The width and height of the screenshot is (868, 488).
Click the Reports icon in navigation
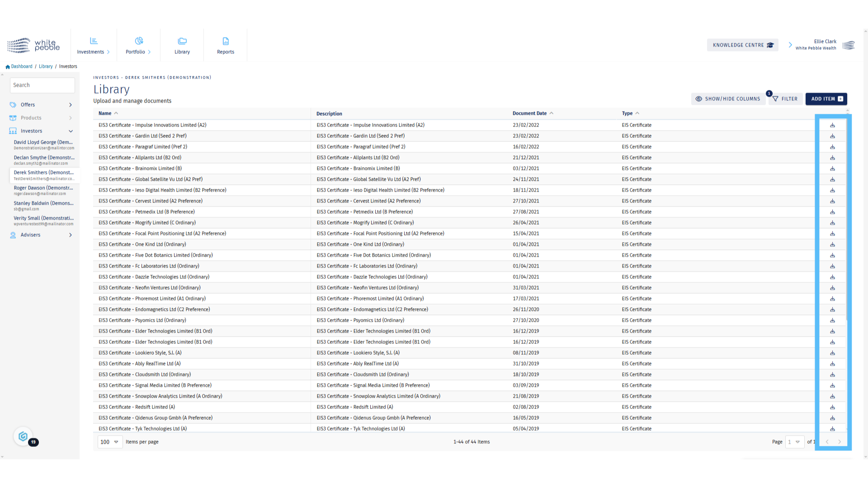click(226, 41)
